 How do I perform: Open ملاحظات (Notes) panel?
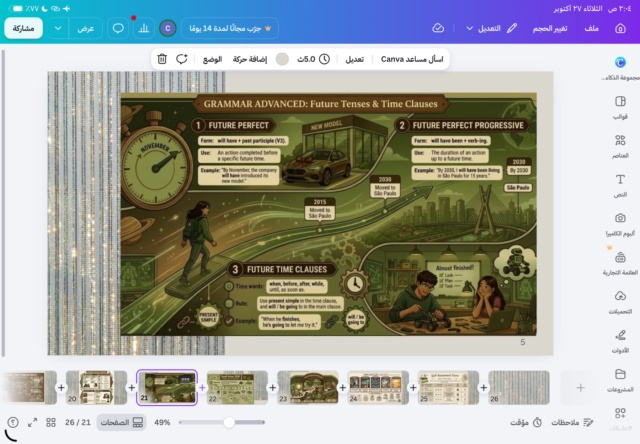[x=572, y=422]
